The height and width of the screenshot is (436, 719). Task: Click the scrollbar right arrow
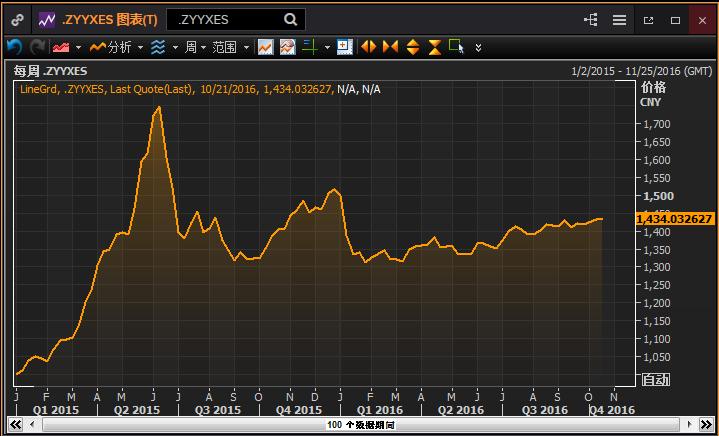pyautogui.click(x=689, y=424)
